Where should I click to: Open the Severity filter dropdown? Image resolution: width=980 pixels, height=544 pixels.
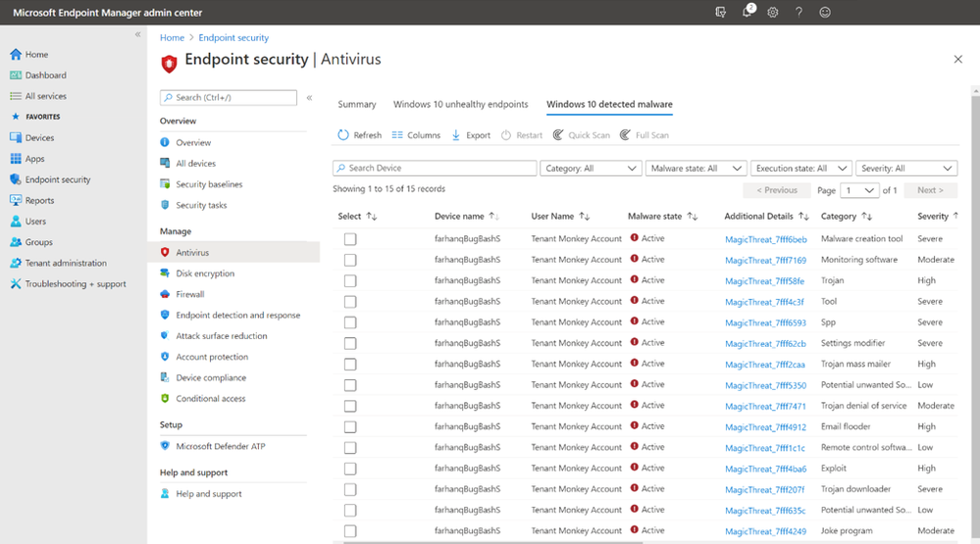pyautogui.click(x=906, y=168)
